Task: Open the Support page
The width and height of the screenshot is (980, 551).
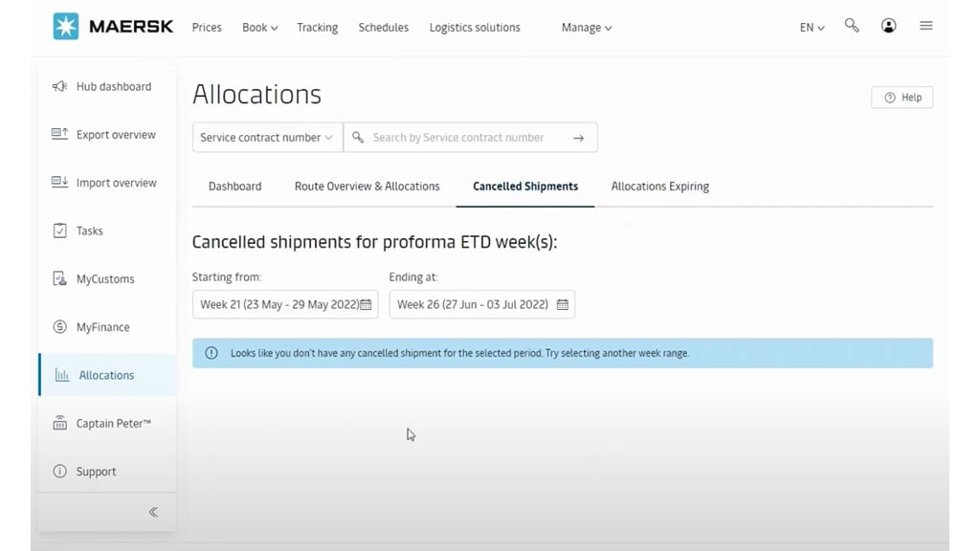Action: point(97,471)
